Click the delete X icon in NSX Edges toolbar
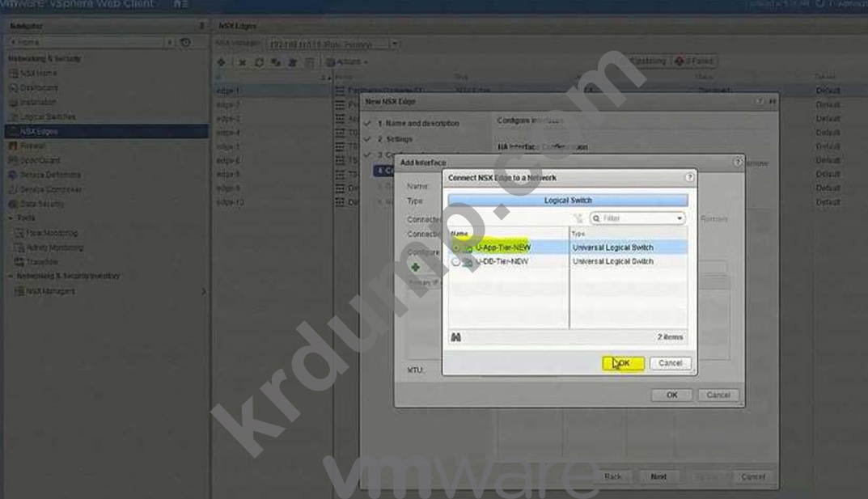 click(242, 62)
